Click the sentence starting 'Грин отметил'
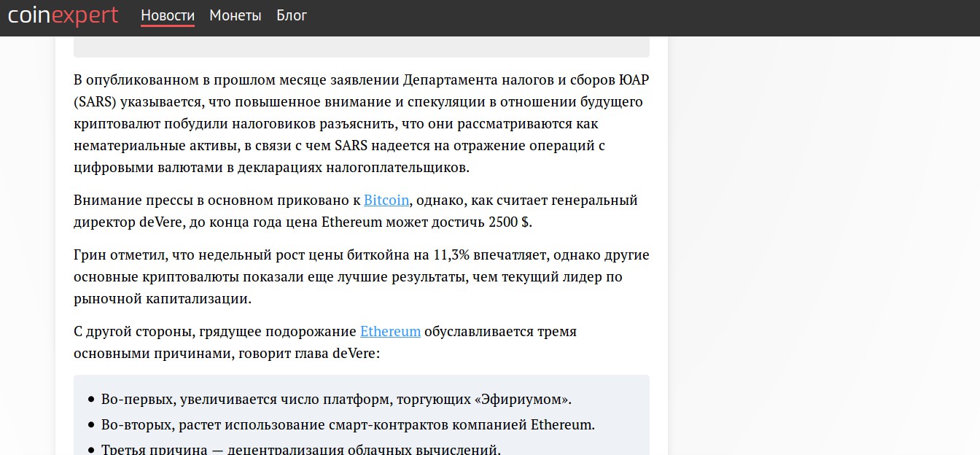 pyautogui.click(x=362, y=277)
